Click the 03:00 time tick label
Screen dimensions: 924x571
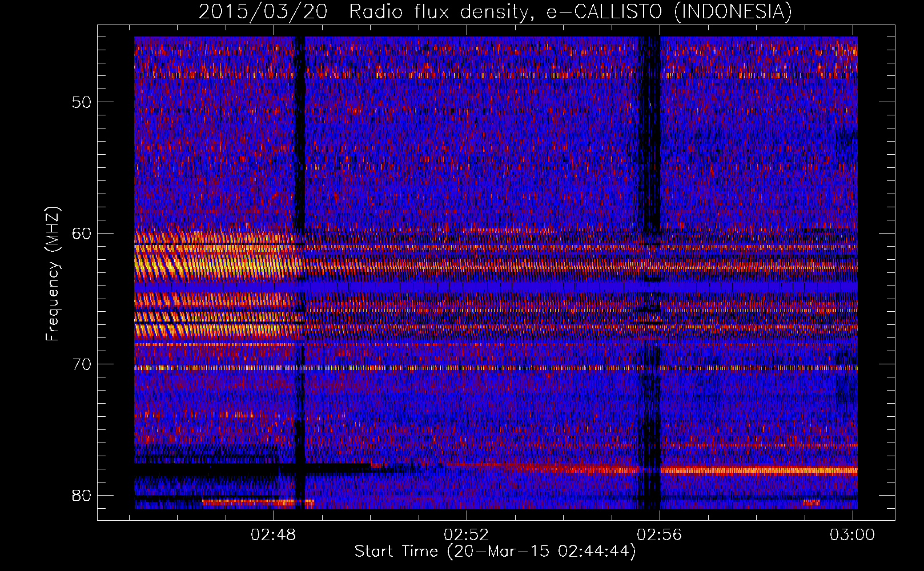(852, 534)
